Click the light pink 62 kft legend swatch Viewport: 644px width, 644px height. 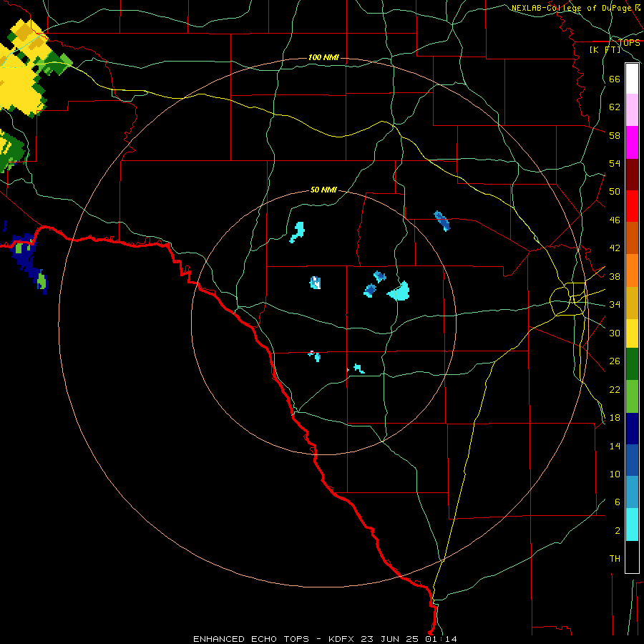point(632,109)
